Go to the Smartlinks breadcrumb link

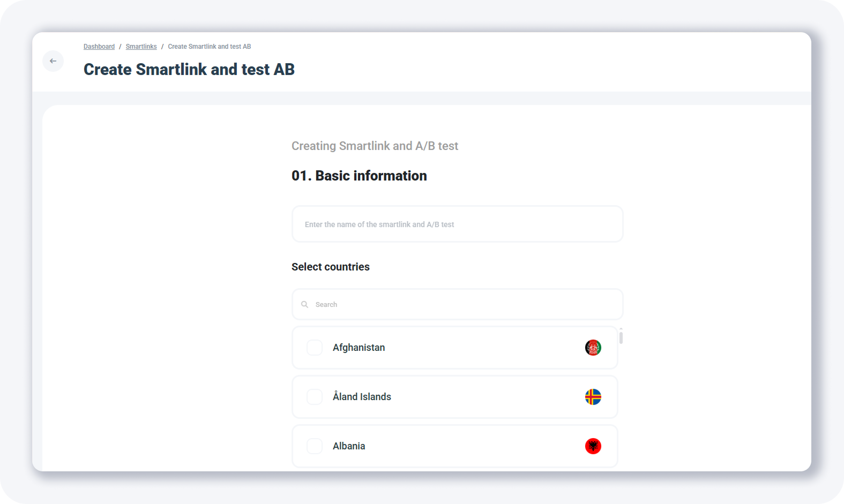pyautogui.click(x=141, y=47)
